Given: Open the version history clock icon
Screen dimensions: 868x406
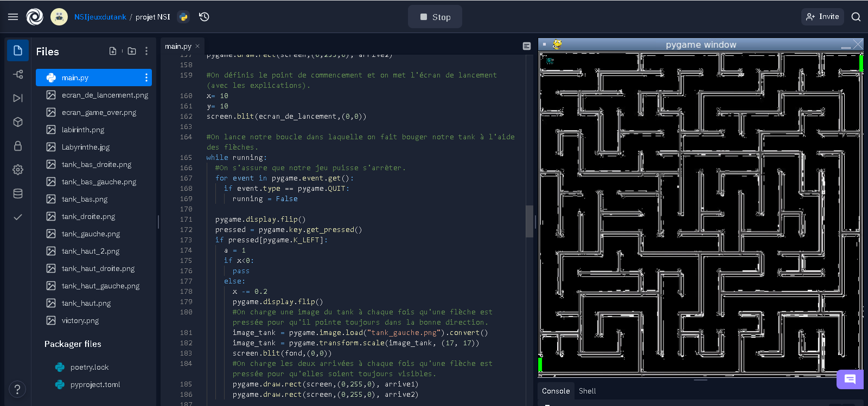Looking at the screenshot, I should point(204,17).
